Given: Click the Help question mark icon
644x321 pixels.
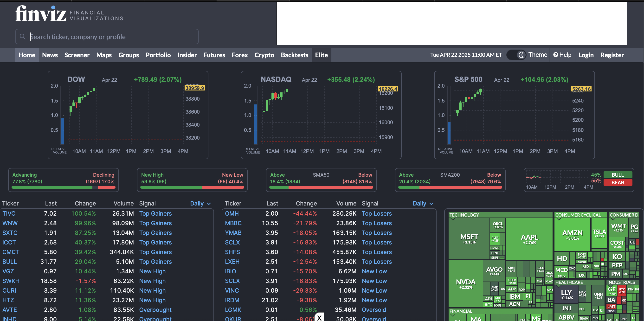Looking at the screenshot, I should coord(555,55).
